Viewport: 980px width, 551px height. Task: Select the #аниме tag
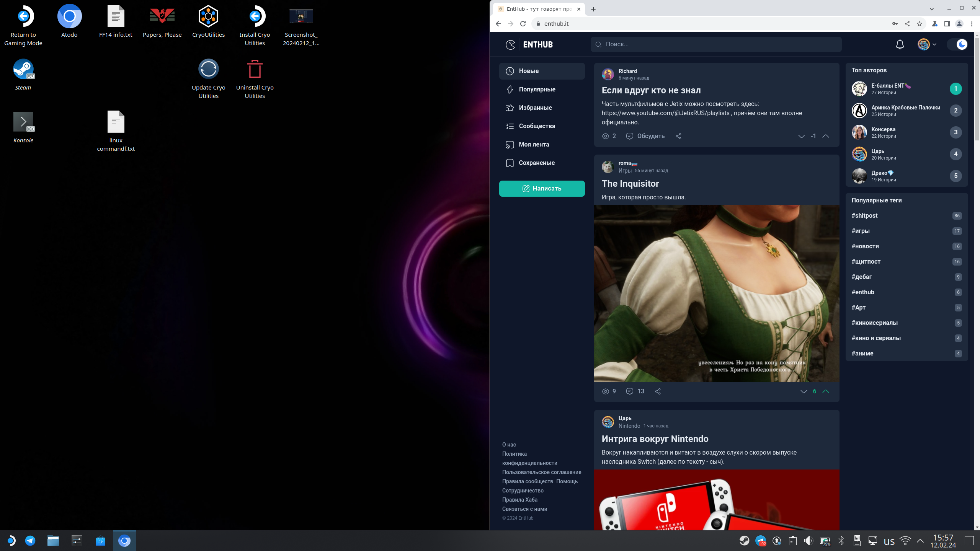(862, 354)
